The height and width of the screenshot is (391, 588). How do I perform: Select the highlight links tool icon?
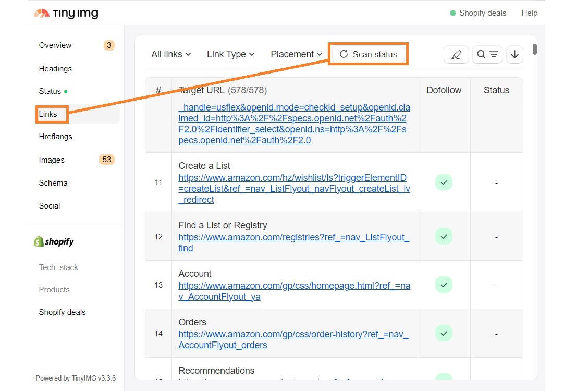pos(456,54)
